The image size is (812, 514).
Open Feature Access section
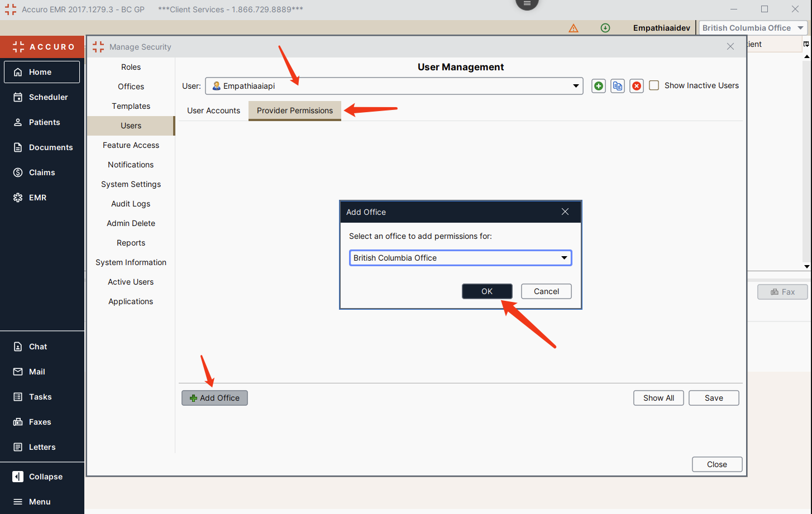coord(131,145)
